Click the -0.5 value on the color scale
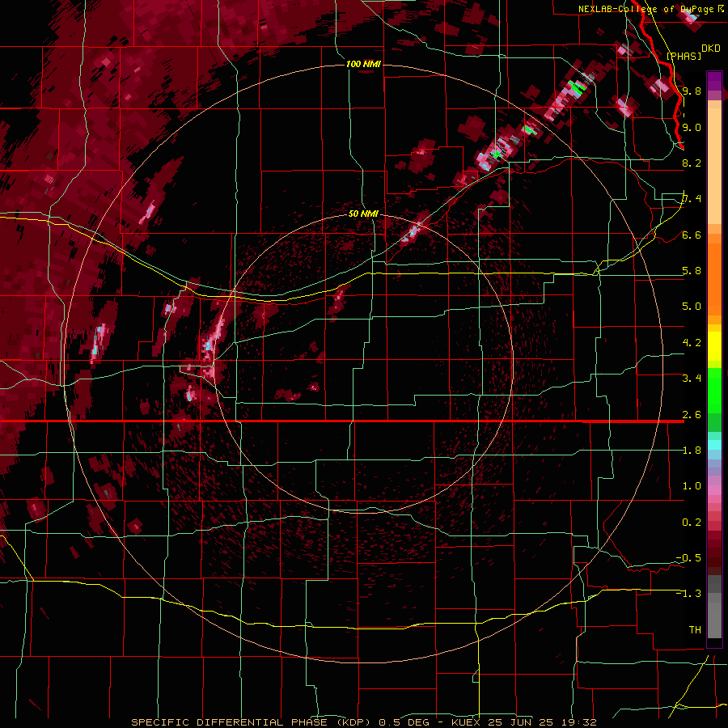This screenshot has width=728, height=728. pos(688,558)
